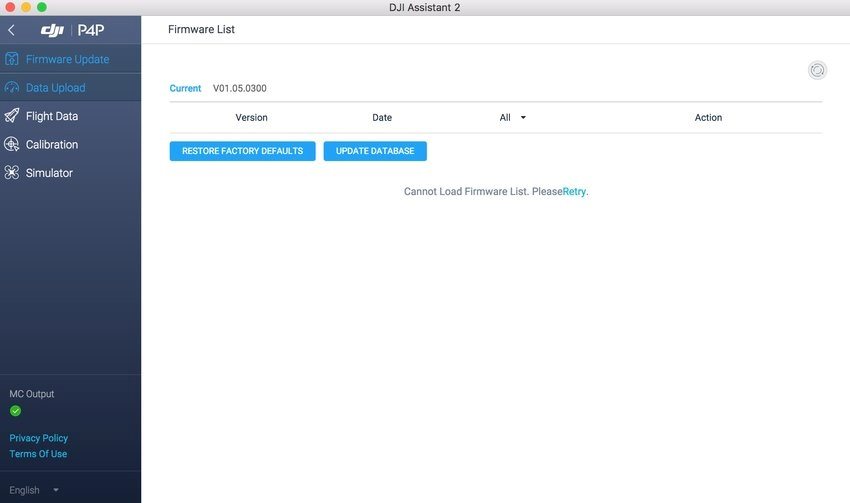Click the DJI logo in sidebar header
The height and width of the screenshot is (503, 850).
point(53,30)
